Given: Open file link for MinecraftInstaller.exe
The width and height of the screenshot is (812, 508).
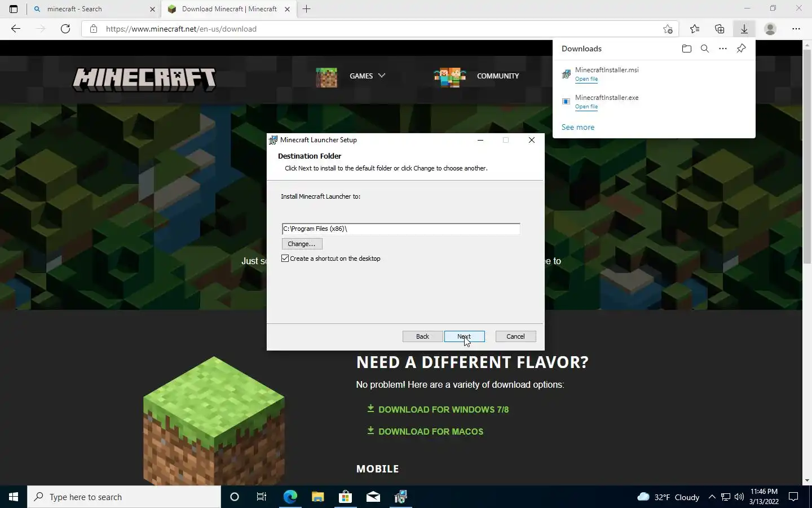Looking at the screenshot, I should pyautogui.click(x=586, y=107).
